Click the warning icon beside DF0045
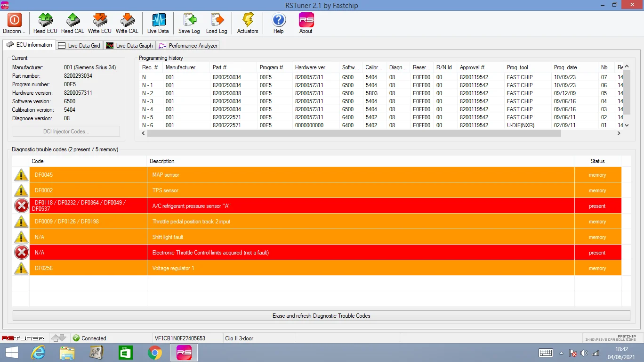Image resolution: width=644 pixels, height=362 pixels. (21, 175)
